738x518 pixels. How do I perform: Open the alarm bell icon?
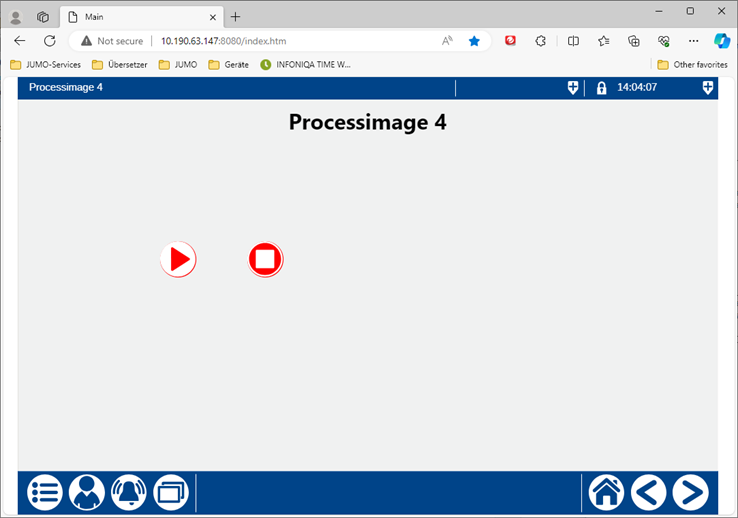[x=129, y=492]
